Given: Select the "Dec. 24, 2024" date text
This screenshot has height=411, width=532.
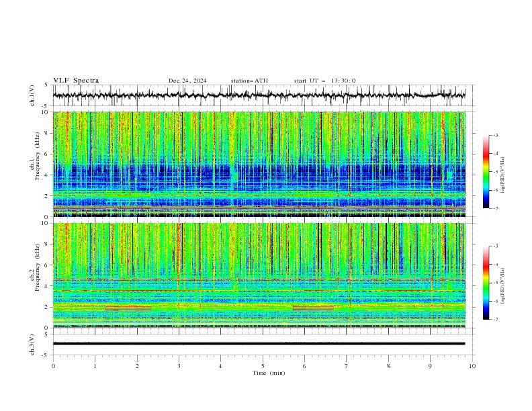Looking at the screenshot, I should click(x=187, y=81).
